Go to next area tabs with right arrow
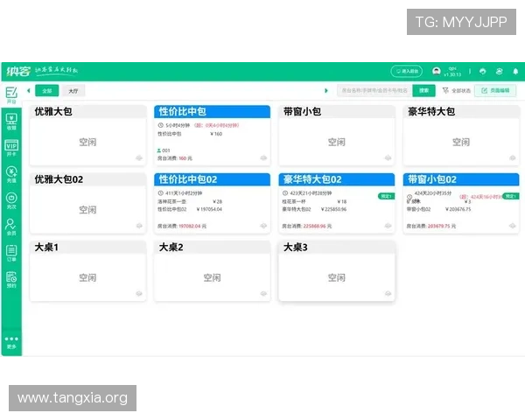 pos(326,90)
